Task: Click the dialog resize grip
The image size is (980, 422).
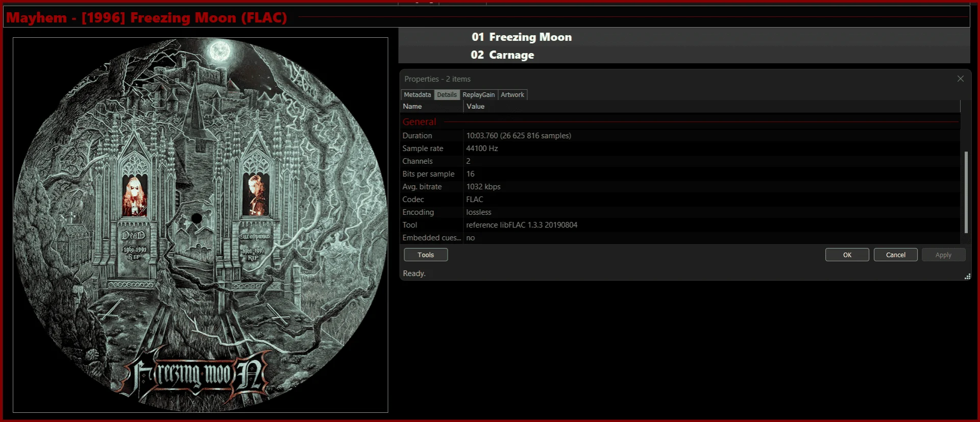Action: point(967,277)
